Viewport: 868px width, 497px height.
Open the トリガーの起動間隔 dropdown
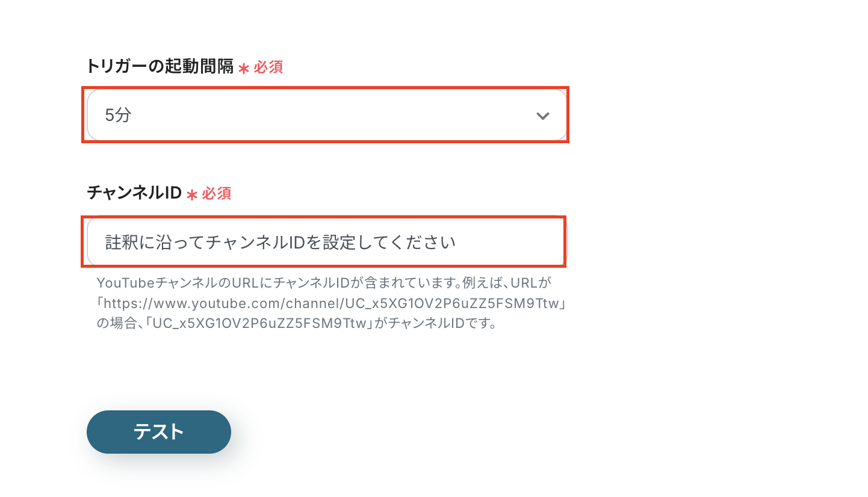click(x=327, y=116)
